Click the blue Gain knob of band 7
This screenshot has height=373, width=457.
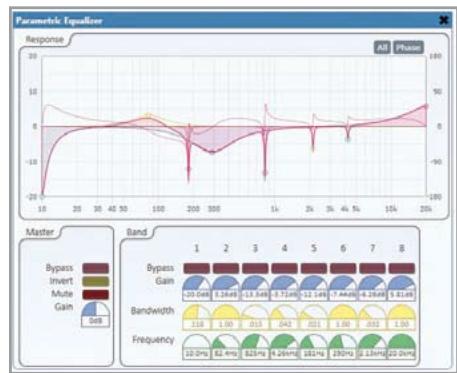[x=373, y=283]
